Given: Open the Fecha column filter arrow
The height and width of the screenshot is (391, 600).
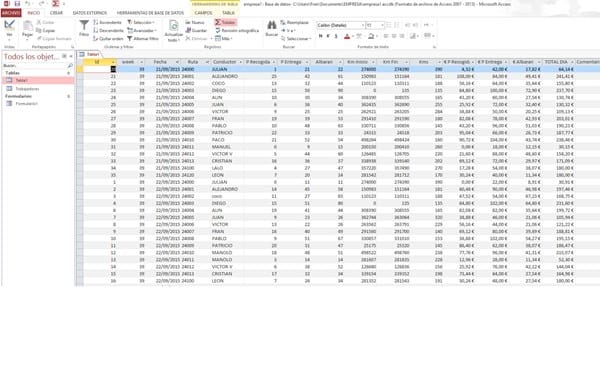Looking at the screenshot, I should 177,62.
